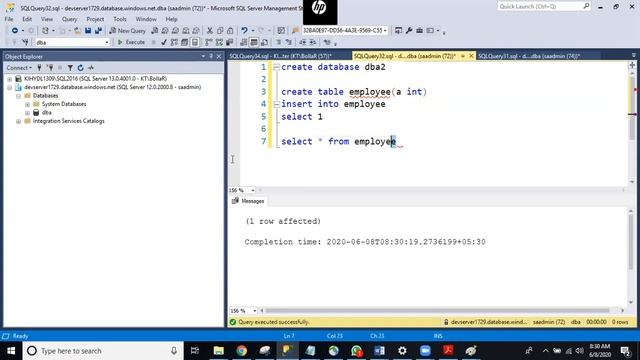
Task: Click the Windows Start button
Action: pyautogui.click(x=11, y=351)
